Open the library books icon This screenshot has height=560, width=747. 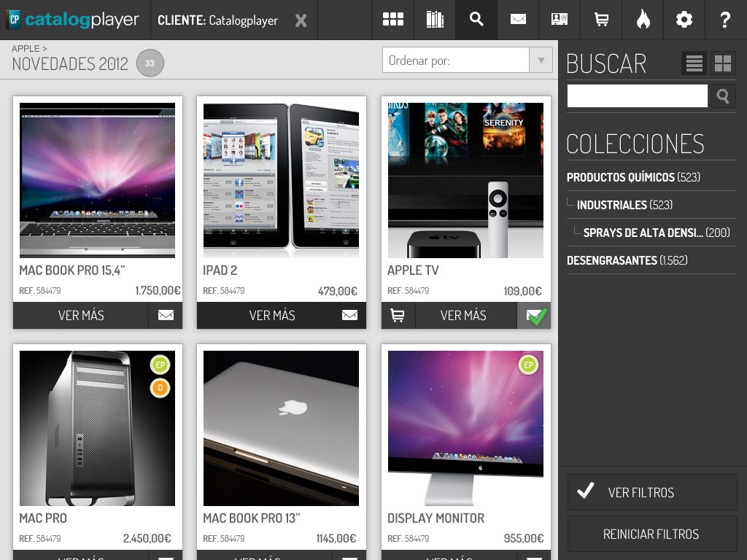[435, 20]
